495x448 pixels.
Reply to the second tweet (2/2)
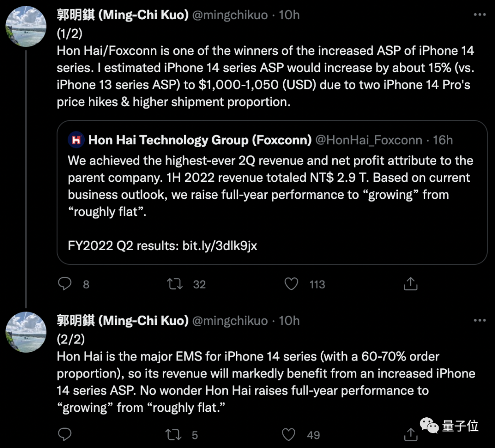[65, 434]
